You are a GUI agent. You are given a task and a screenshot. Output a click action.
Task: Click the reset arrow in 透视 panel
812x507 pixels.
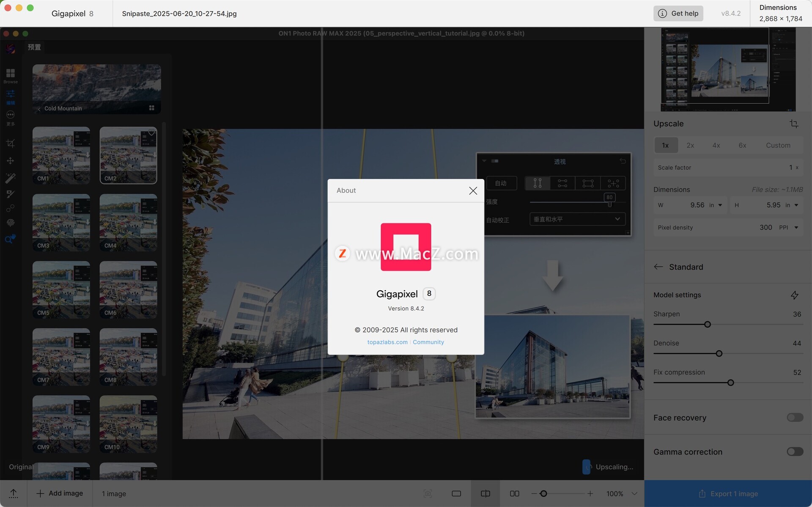[x=623, y=161]
